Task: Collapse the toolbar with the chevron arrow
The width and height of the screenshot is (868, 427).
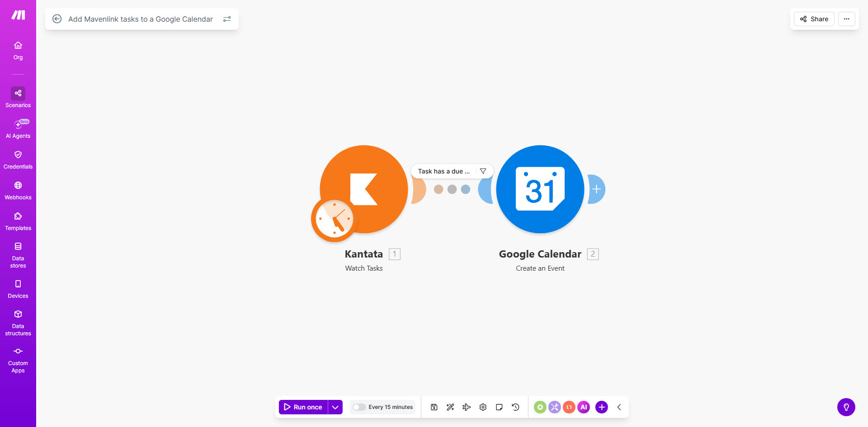Action: (x=619, y=407)
